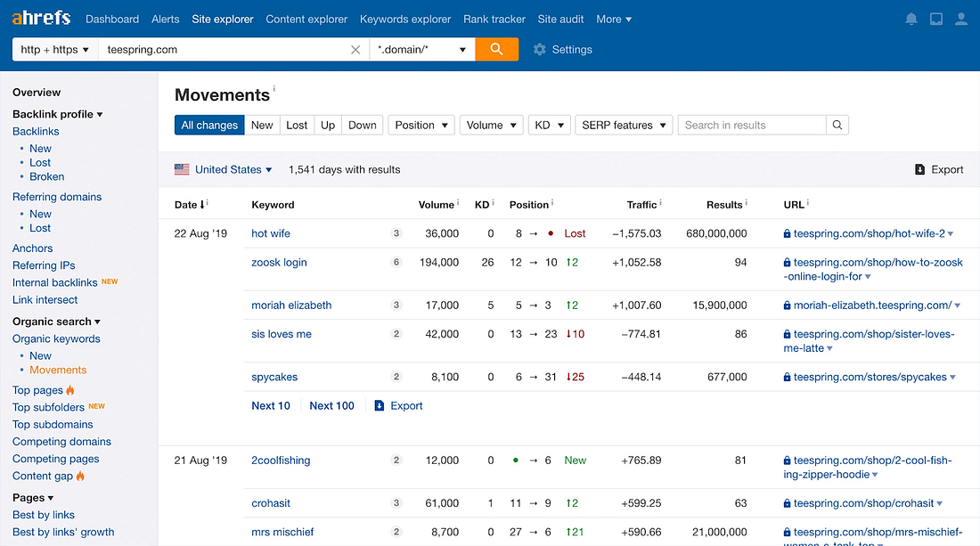The image size is (980, 546).
Task: Click the orange search magnifier button
Action: (x=496, y=50)
